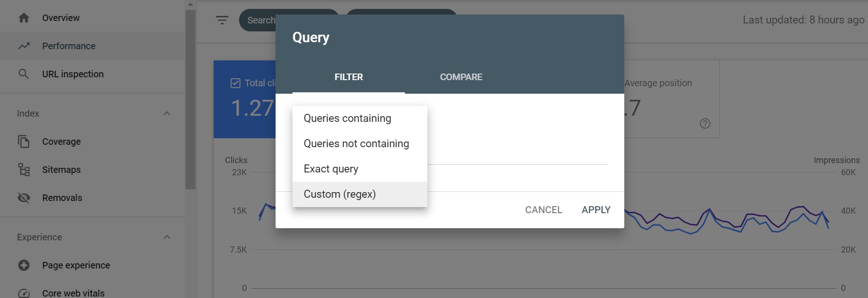868x298 pixels.
Task: Click the Last updated text
Action: coord(803,20)
